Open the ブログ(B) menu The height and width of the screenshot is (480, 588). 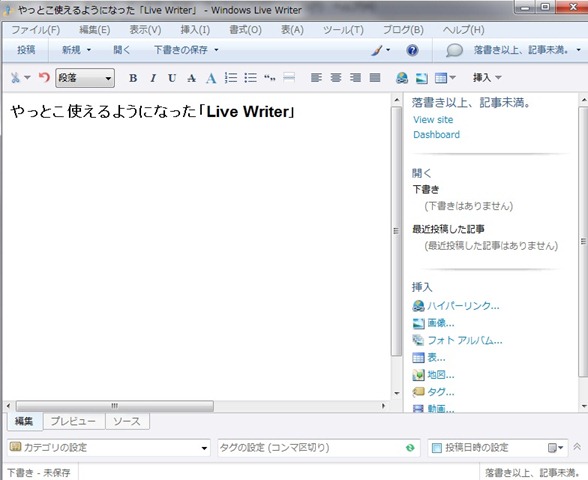(403, 30)
